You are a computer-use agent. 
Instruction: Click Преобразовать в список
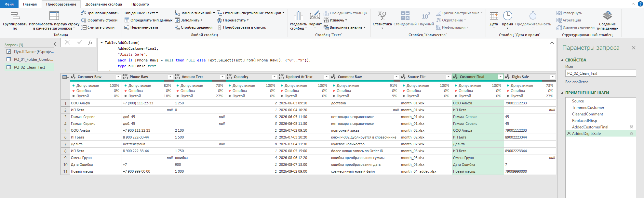point(242,27)
